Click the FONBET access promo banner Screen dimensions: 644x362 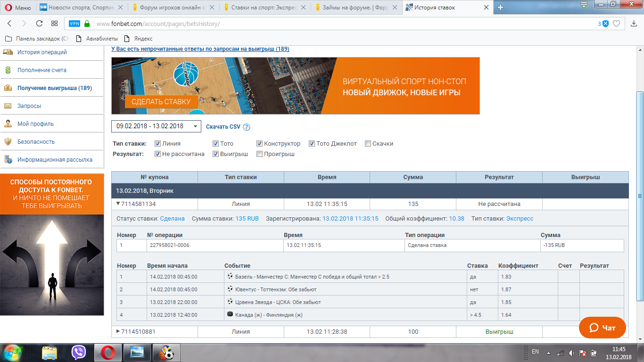pyautogui.click(x=52, y=245)
